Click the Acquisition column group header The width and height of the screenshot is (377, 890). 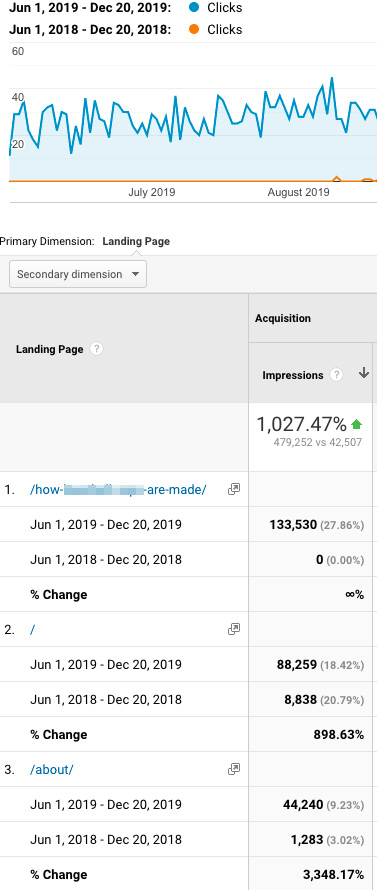[283, 318]
